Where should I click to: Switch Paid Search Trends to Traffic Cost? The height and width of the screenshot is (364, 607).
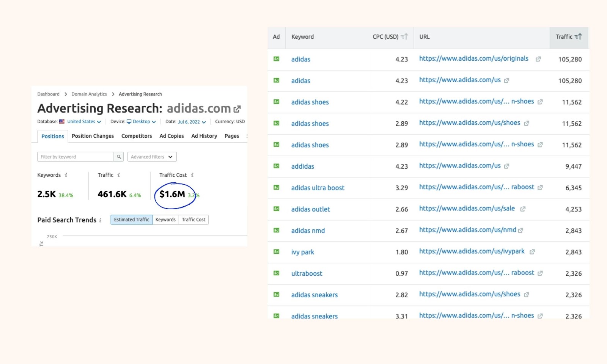[x=193, y=220]
